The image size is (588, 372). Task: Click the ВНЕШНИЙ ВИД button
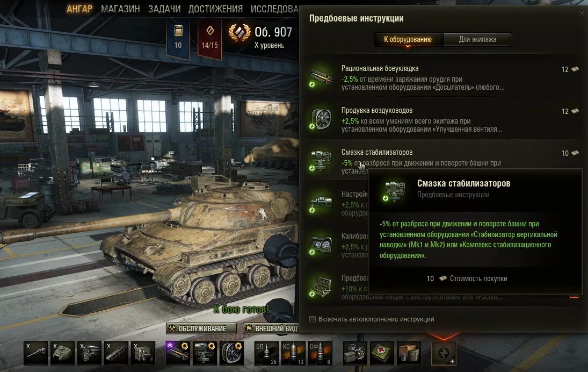pyautogui.click(x=271, y=328)
